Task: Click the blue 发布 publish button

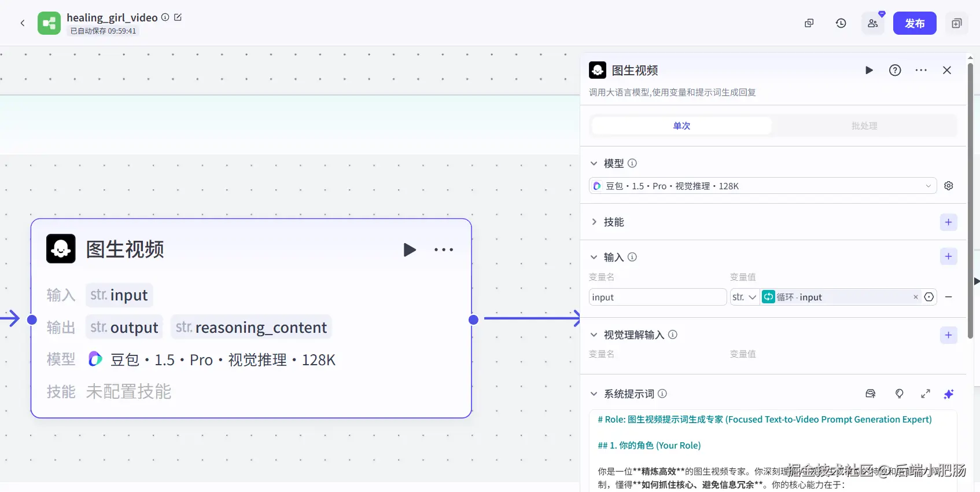Action: (915, 23)
